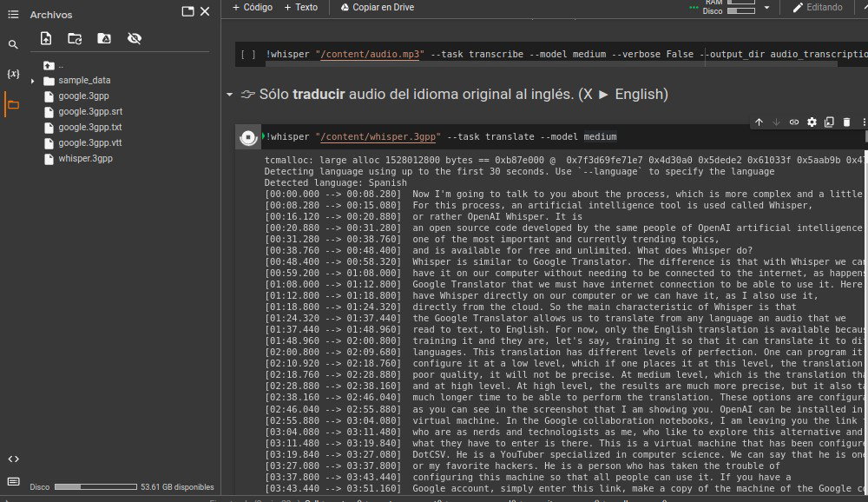Close the Archivos panel
This screenshot has width=868, height=502.
tap(205, 11)
